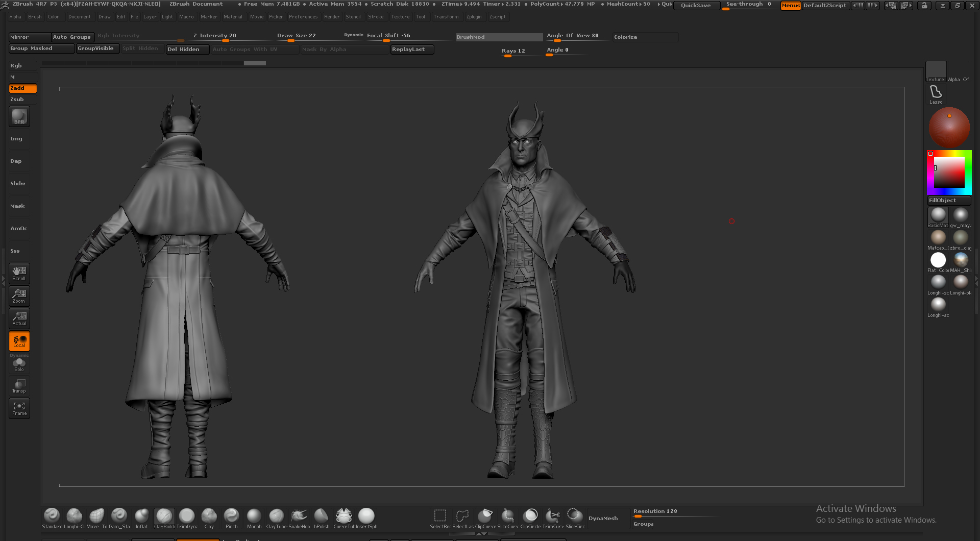Image resolution: width=980 pixels, height=541 pixels.
Task: Select the TrimCurve brush
Action: click(x=553, y=518)
